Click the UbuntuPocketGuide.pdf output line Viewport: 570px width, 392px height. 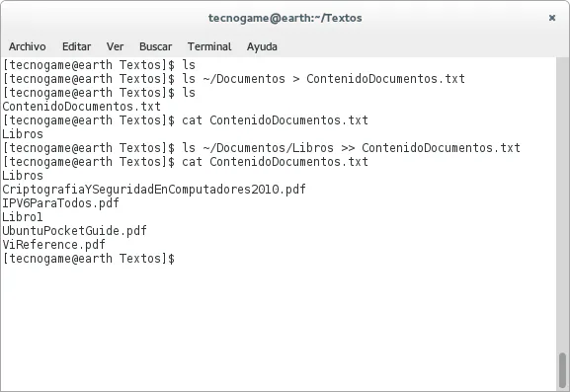click(x=74, y=231)
